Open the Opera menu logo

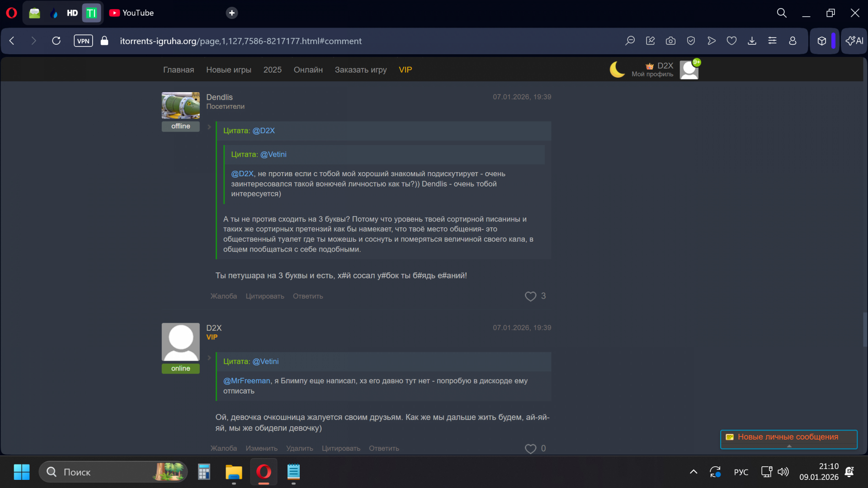coord(12,13)
